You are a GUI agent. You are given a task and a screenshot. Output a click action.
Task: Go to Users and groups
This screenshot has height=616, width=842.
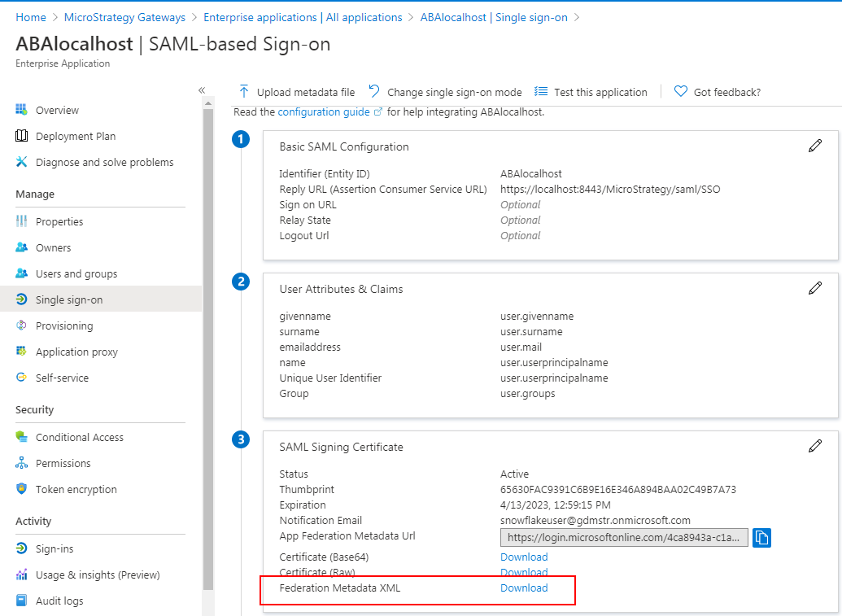(76, 273)
